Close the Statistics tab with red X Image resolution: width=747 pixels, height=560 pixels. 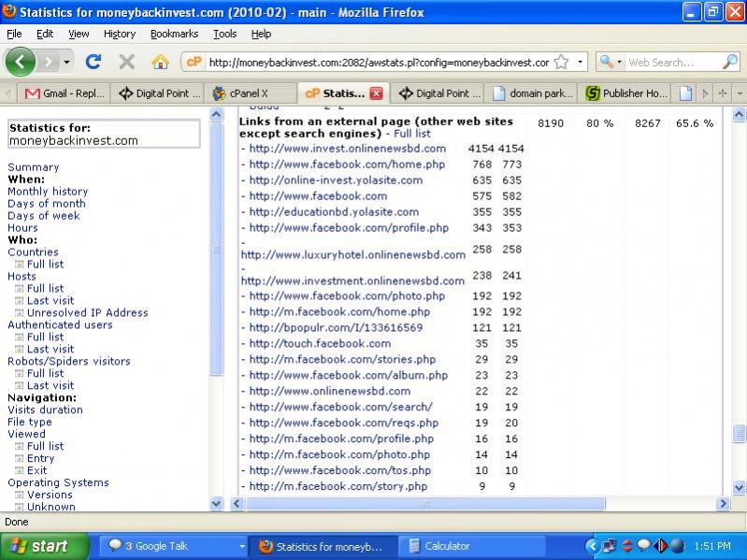376,93
